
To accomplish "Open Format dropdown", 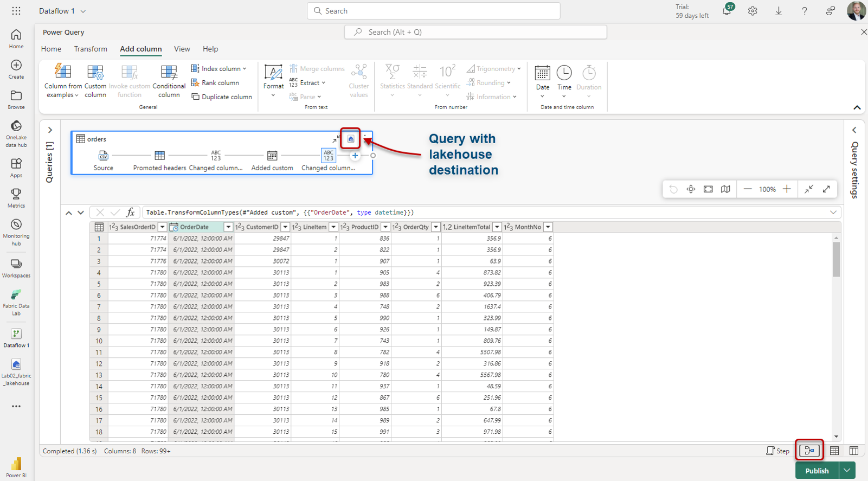I will tap(273, 81).
